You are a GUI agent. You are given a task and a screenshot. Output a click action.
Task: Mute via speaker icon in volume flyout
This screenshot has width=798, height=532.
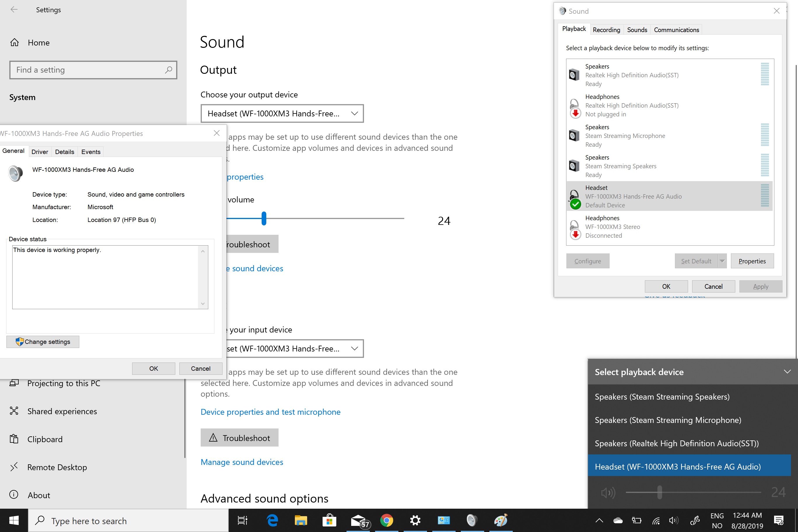pos(608,492)
